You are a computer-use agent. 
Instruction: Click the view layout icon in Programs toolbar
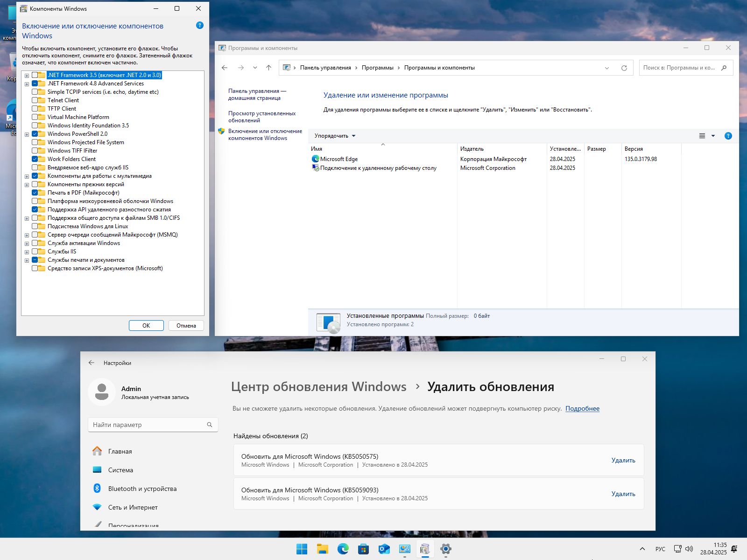pyautogui.click(x=702, y=136)
